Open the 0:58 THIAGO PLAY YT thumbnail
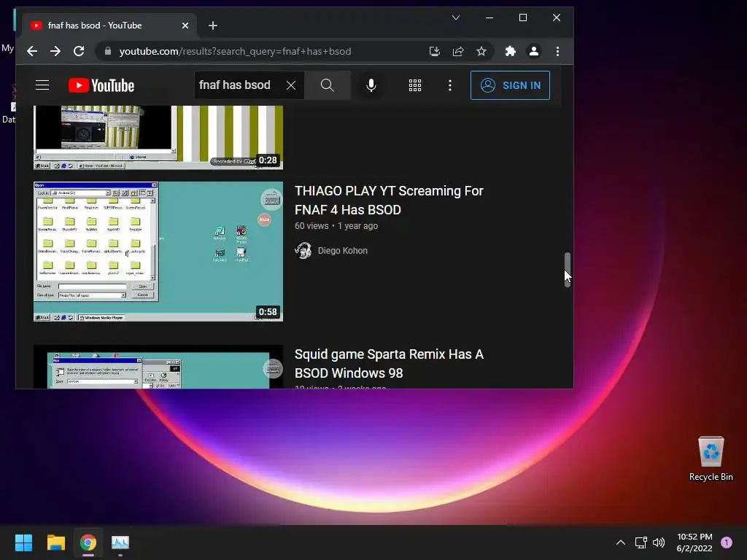Viewport: 747px width, 560px height. (x=158, y=252)
